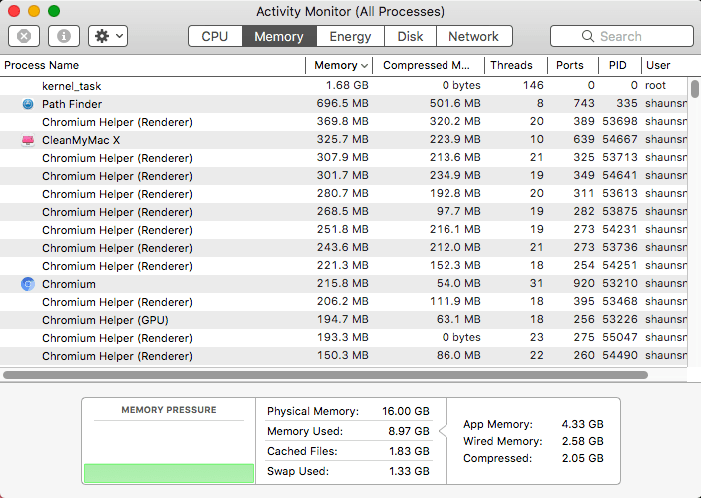
Task: Select Chromium Helper row using 150.3 MB
Action: click(x=343, y=356)
